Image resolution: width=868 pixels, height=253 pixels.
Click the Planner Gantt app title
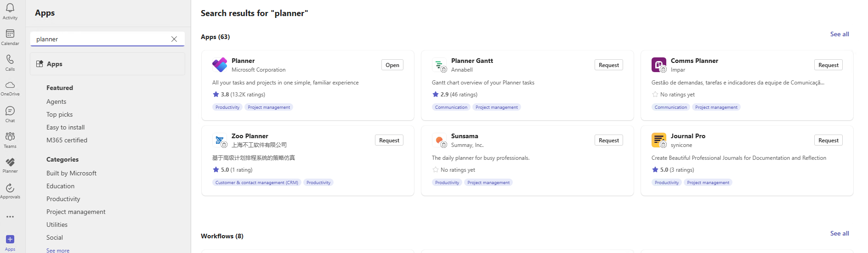click(472, 61)
